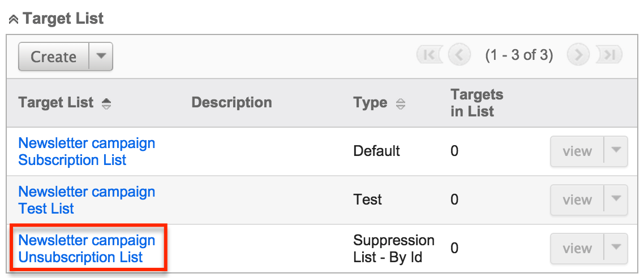This screenshot has height=278, width=644.
Task: Click the Targets in List column header
Action: (476, 103)
